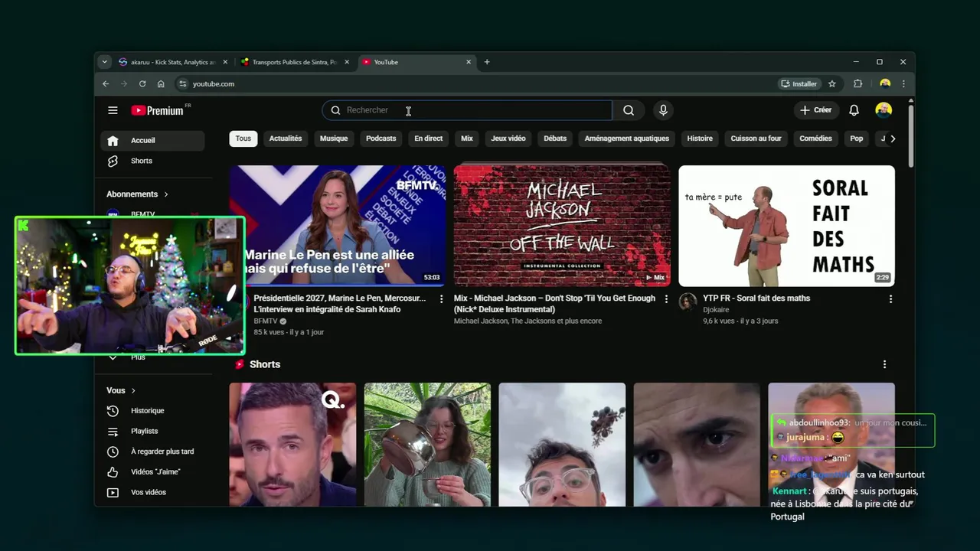Click the youtube.com address bar
This screenshot has width=980, height=551.
pyautogui.click(x=475, y=83)
